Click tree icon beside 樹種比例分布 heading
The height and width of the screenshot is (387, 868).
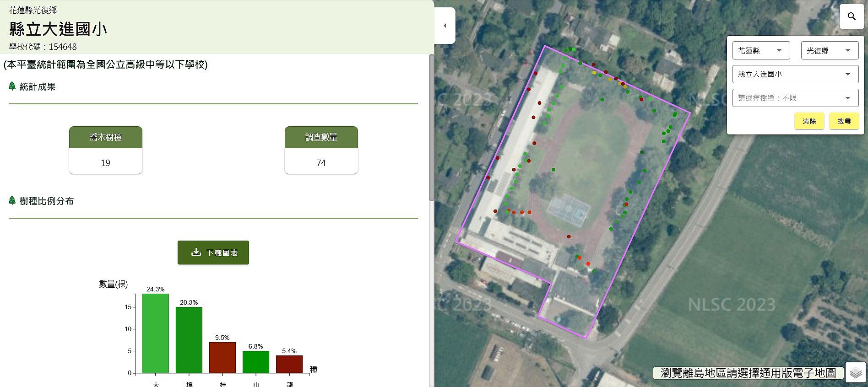[x=12, y=201]
